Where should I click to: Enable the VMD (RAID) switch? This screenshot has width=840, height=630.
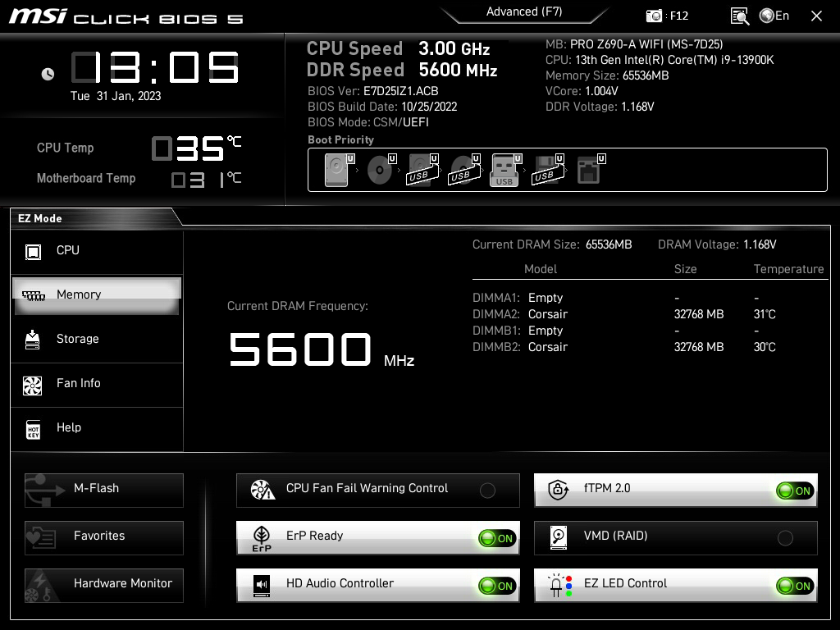pos(785,538)
